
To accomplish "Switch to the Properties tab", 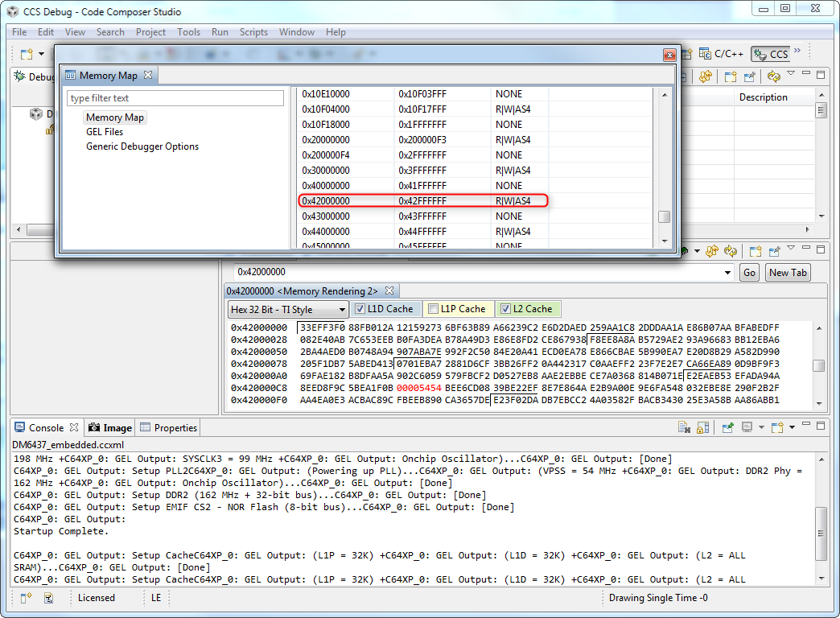I will click(x=169, y=428).
